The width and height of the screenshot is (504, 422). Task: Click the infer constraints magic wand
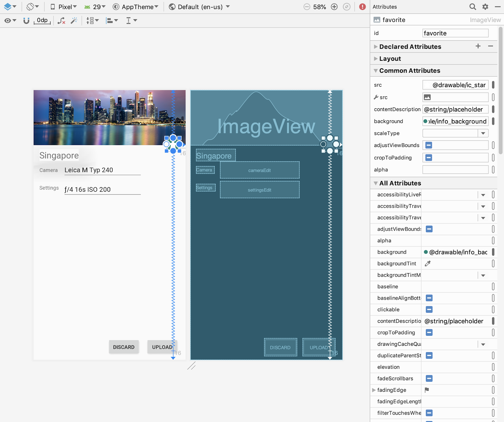74,21
